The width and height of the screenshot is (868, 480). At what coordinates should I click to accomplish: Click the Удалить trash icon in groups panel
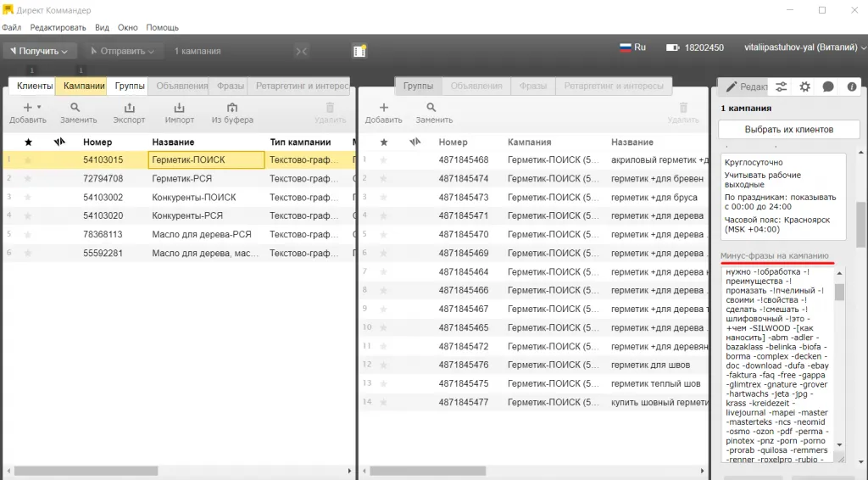[x=684, y=108]
